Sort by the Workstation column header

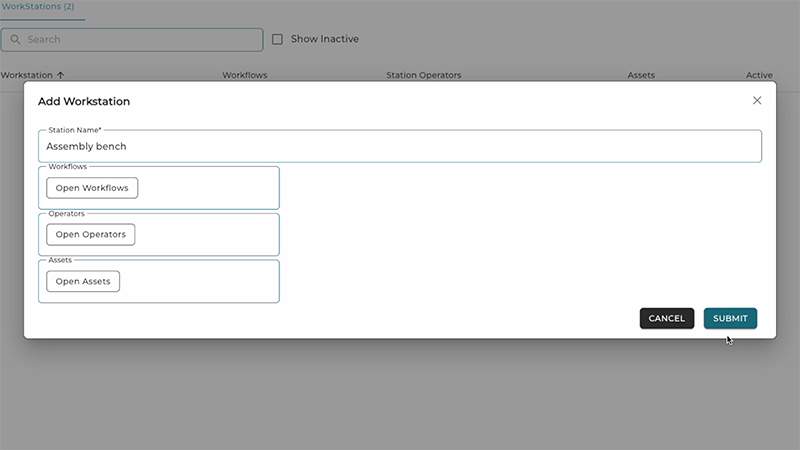[25, 75]
